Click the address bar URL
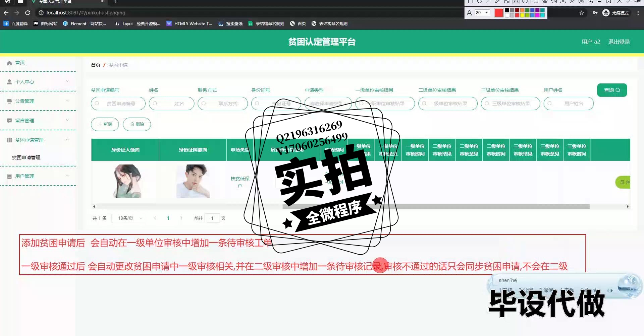The image size is (644, 336). [86, 13]
